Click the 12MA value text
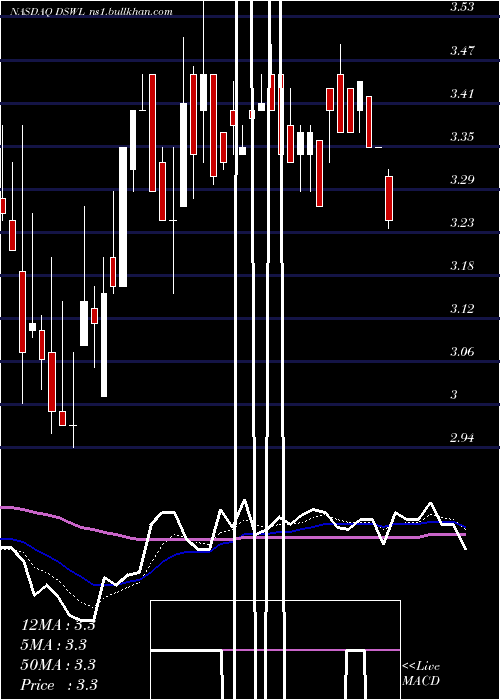The height and width of the screenshot is (700, 500). point(58,625)
